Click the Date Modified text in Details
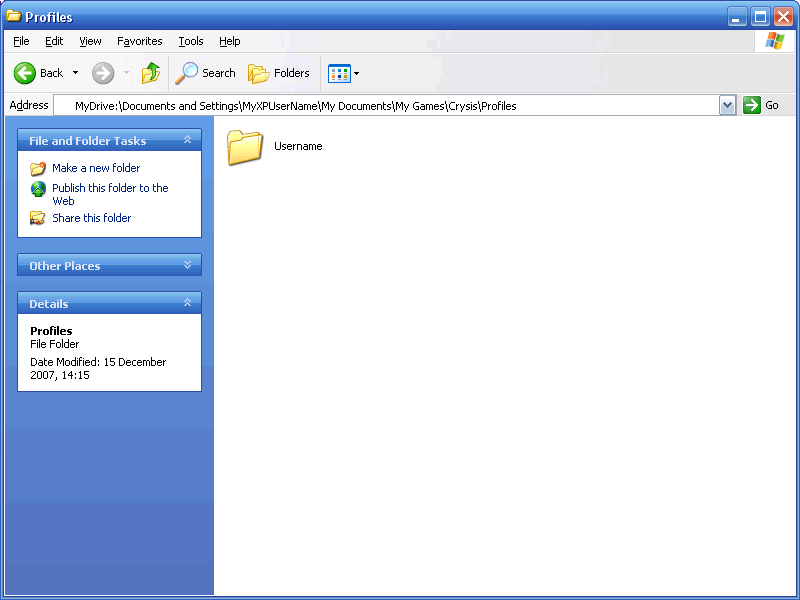 (x=98, y=368)
